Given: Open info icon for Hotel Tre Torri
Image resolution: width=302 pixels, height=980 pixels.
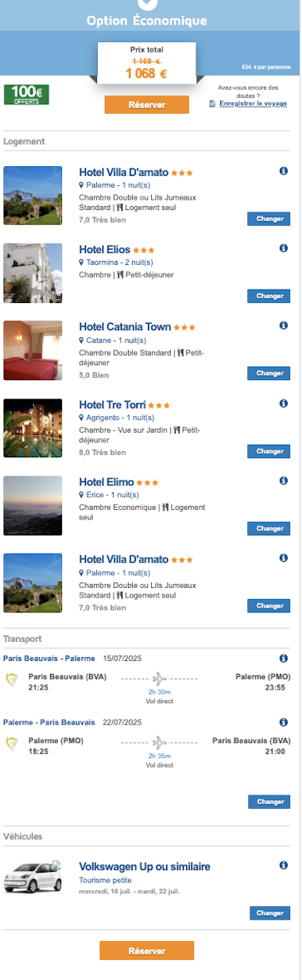Looking at the screenshot, I should [x=284, y=404].
